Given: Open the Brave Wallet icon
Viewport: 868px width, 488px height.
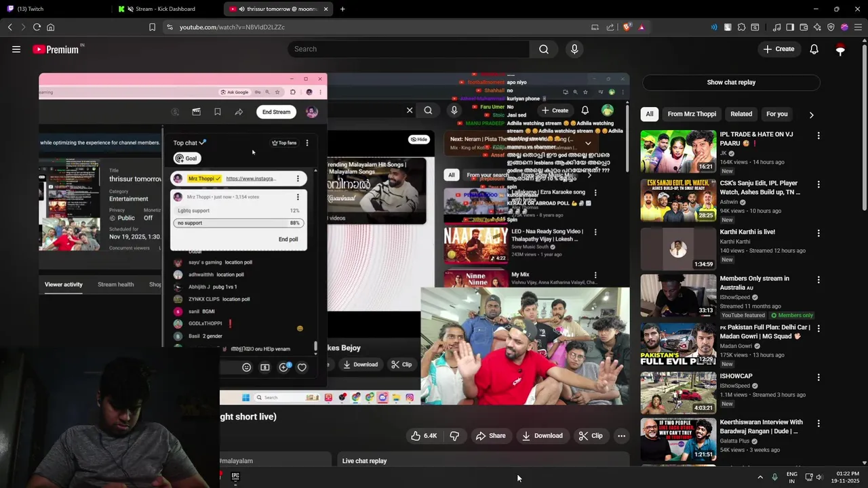Looking at the screenshot, I should pyautogui.click(x=804, y=27).
